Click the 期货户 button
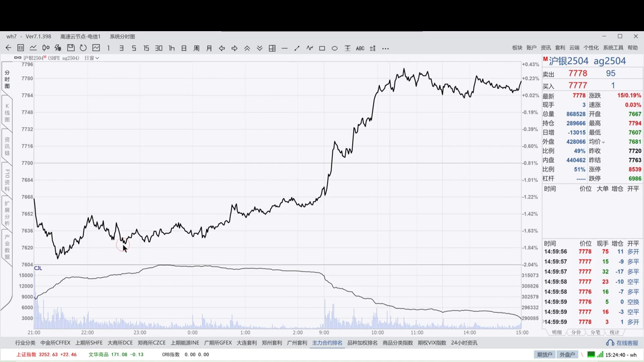The image size is (644, 362). [x=544, y=355]
